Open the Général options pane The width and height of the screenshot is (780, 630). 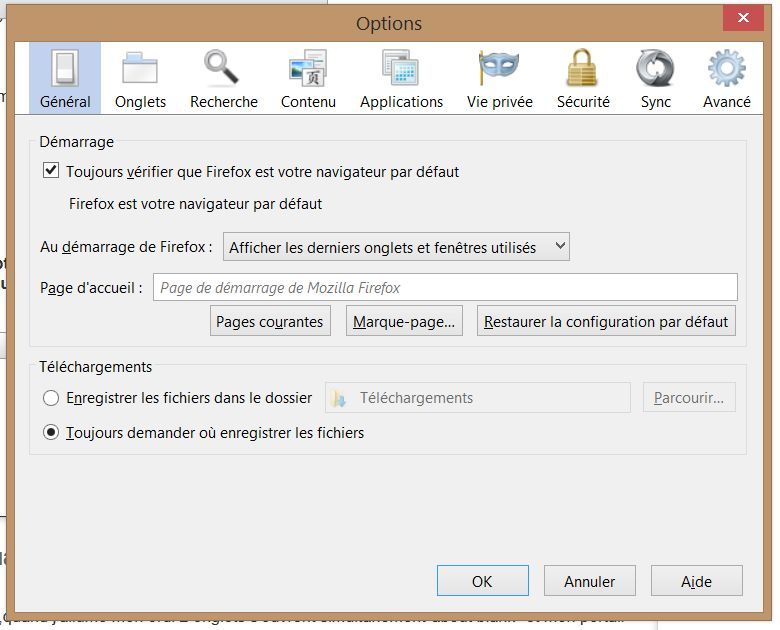point(65,79)
